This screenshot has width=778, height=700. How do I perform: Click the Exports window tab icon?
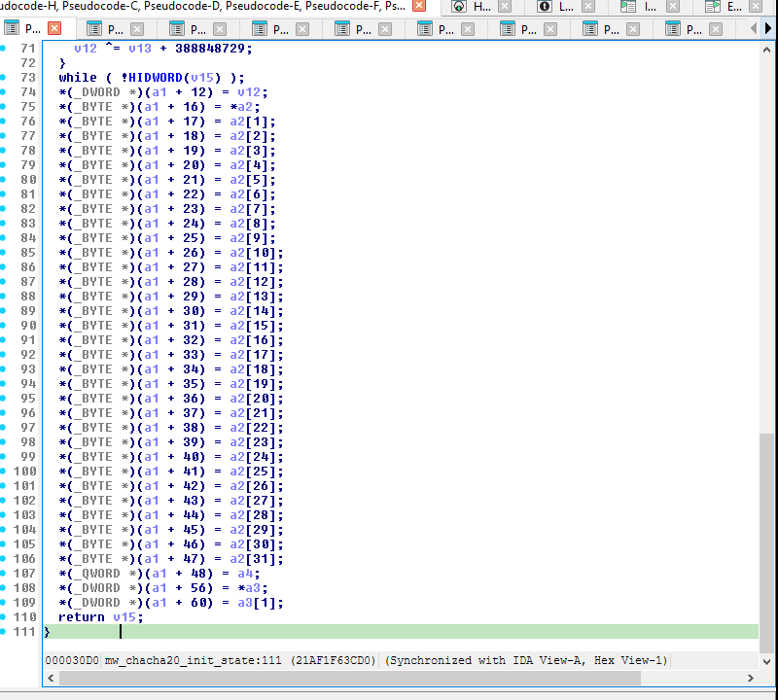[x=712, y=8]
